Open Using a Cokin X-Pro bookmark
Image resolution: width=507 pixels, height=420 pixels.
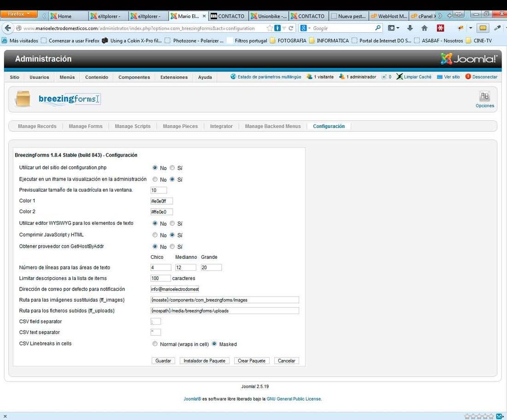(x=132, y=41)
